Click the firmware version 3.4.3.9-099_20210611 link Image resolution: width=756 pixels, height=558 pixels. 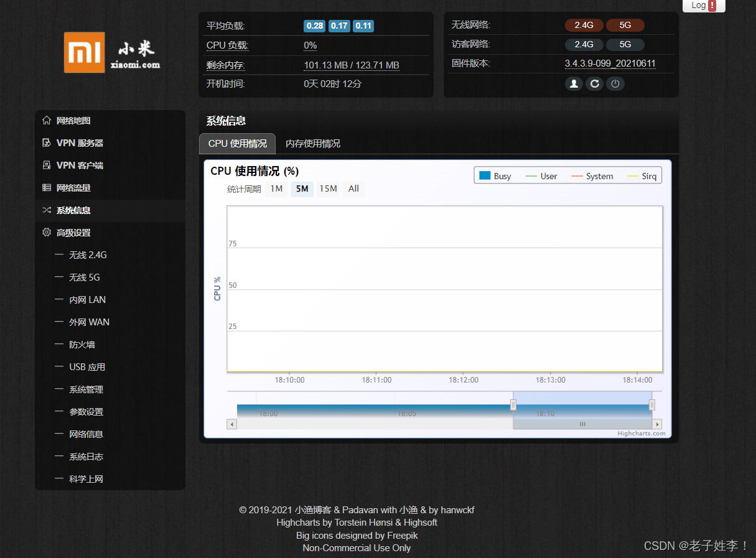[610, 63]
